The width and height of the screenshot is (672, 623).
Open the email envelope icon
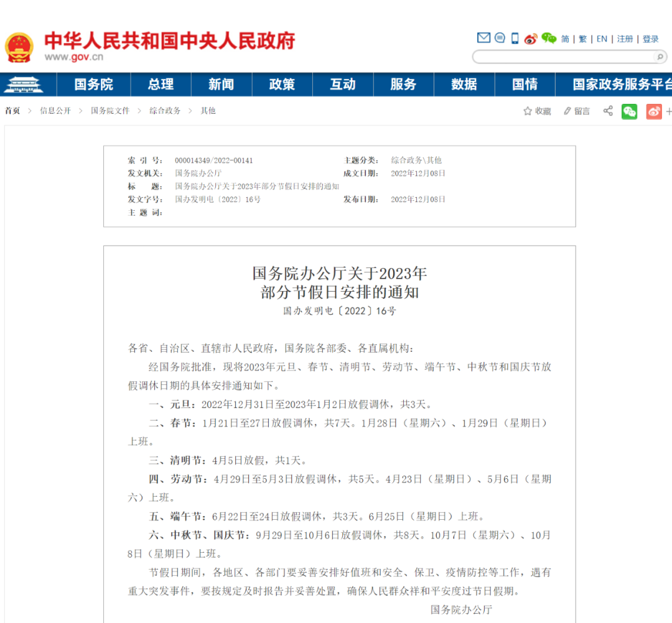pos(483,38)
